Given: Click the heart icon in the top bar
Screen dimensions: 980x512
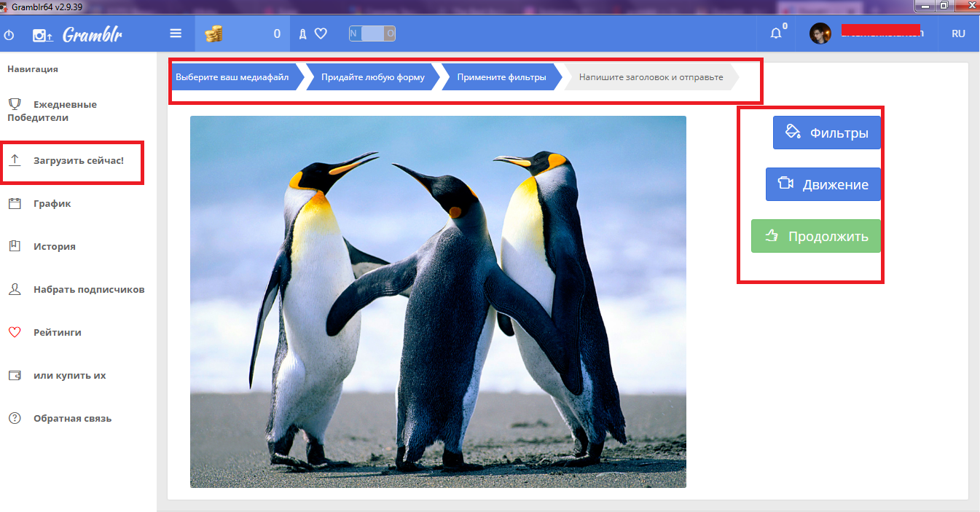Looking at the screenshot, I should click(321, 34).
